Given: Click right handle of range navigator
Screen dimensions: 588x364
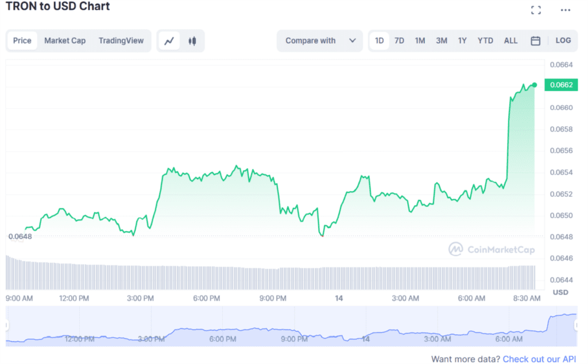Looking at the screenshot, I should tap(577, 326).
